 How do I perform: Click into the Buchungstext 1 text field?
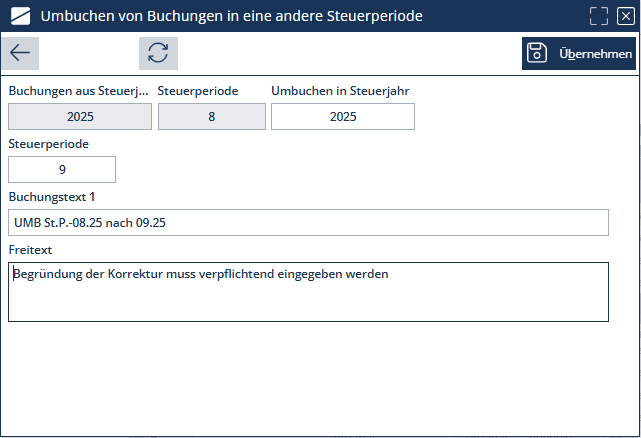click(308, 223)
